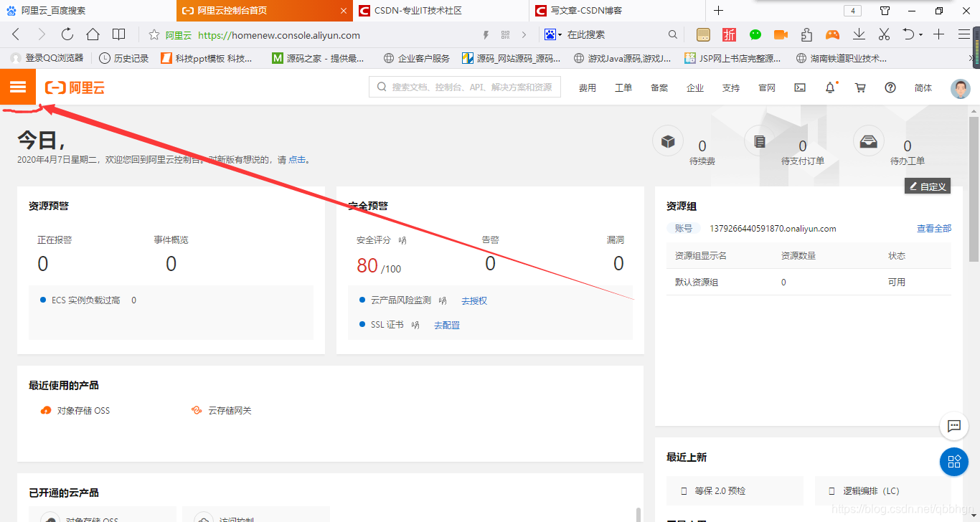Open the reading mode book icon

coord(118,34)
